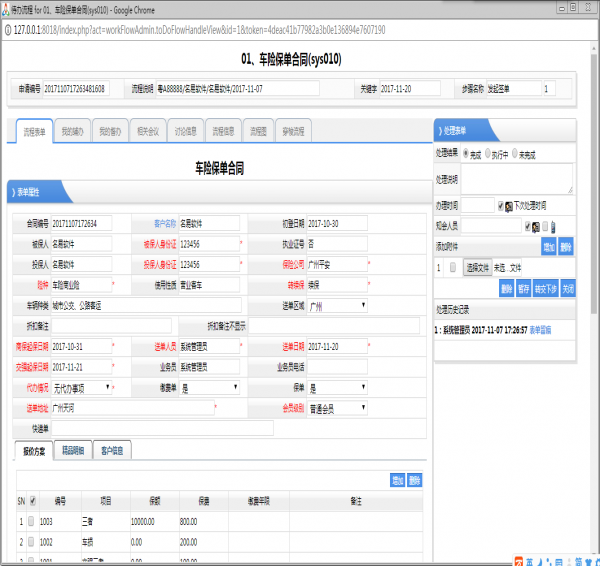Image resolution: width=600 pixels, height=566 pixels.
Task: Open the 会员级别 dropdown 普通会员
Action: tap(337, 409)
